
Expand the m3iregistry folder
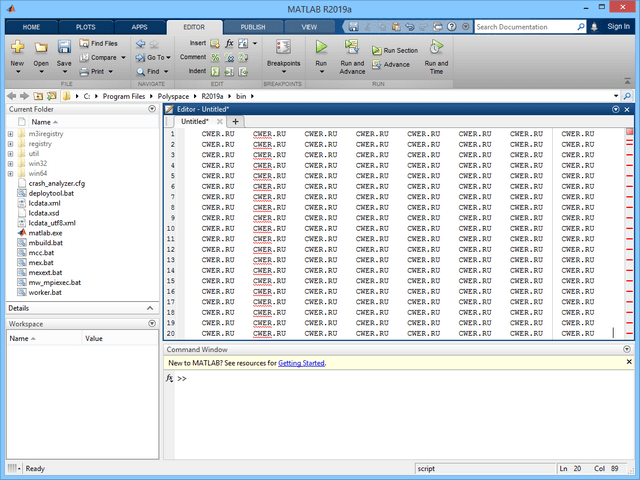point(10,133)
